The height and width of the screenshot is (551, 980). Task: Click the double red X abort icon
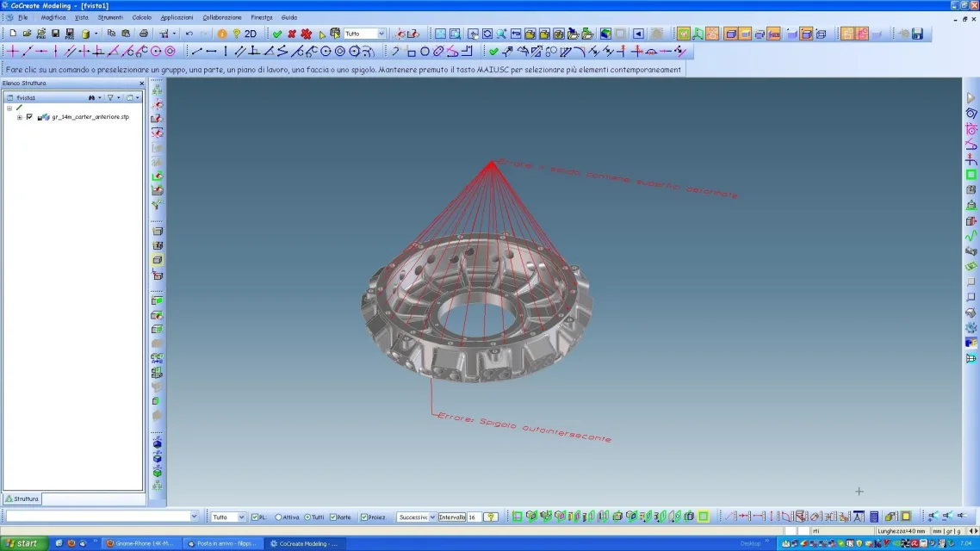pyautogui.click(x=307, y=34)
